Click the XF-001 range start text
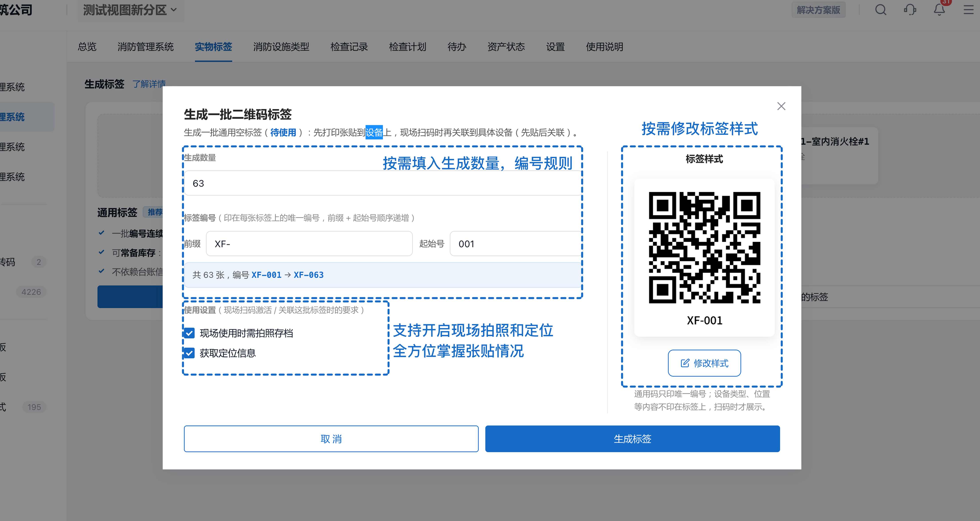Image resolution: width=980 pixels, height=521 pixels. tap(266, 275)
